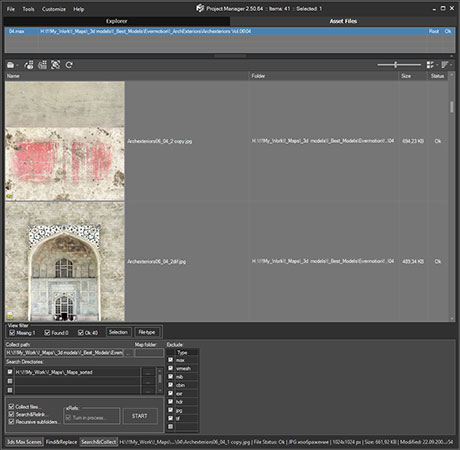
Task: Browse button for _Maps_sorted directory row
Action: click(x=149, y=372)
